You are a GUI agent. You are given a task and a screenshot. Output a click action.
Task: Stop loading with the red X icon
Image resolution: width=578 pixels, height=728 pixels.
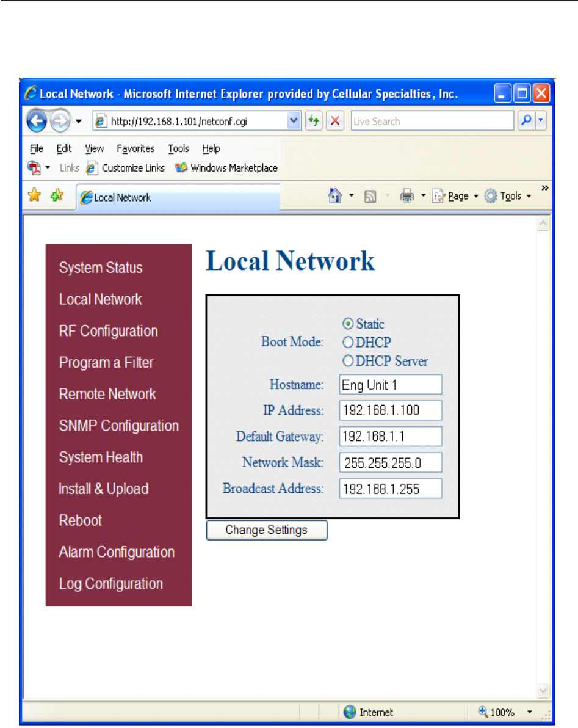[335, 121]
